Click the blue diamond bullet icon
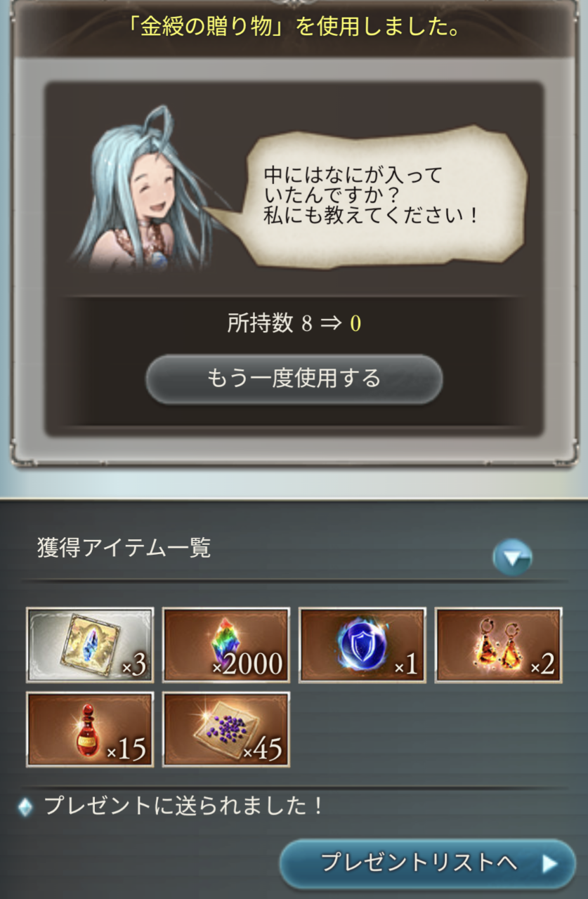 pos(25,807)
